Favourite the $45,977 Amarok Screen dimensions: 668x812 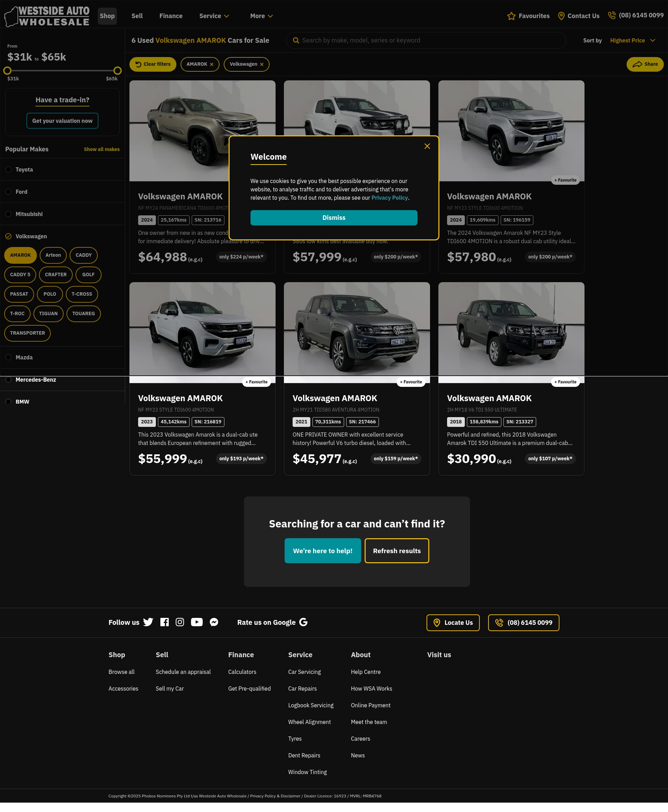411,382
